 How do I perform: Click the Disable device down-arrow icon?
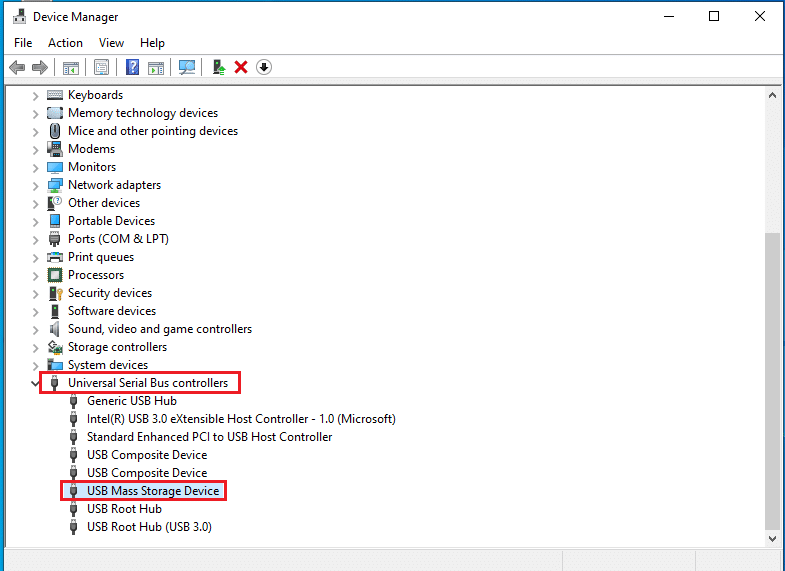[x=264, y=67]
